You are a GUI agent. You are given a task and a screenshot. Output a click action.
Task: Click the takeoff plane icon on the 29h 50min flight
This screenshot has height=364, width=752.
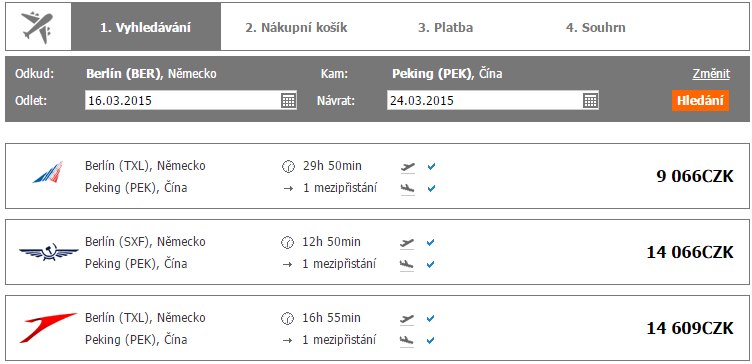(407, 167)
